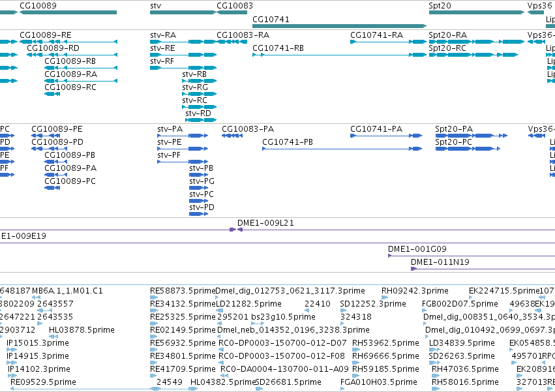555x392 pixels.
Task: Click protein CG10089-PE label
Action: pyautogui.click(x=57, y=129)
